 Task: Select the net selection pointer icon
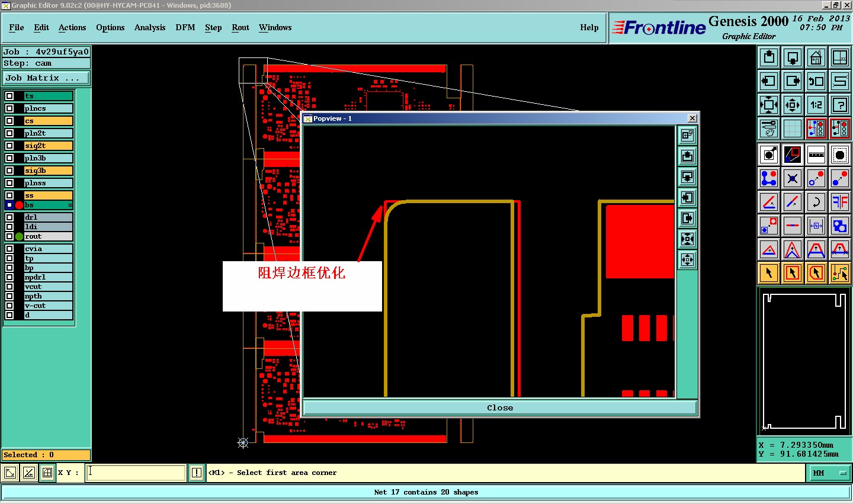840,272
